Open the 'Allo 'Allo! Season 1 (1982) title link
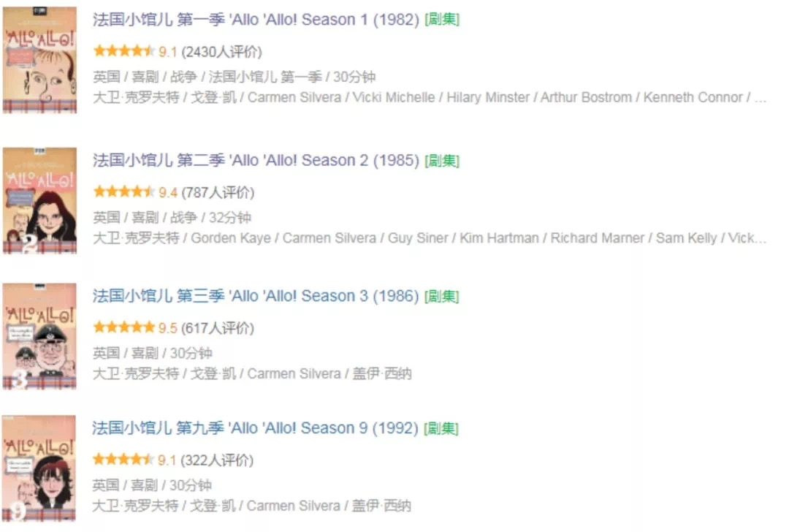 256,20
